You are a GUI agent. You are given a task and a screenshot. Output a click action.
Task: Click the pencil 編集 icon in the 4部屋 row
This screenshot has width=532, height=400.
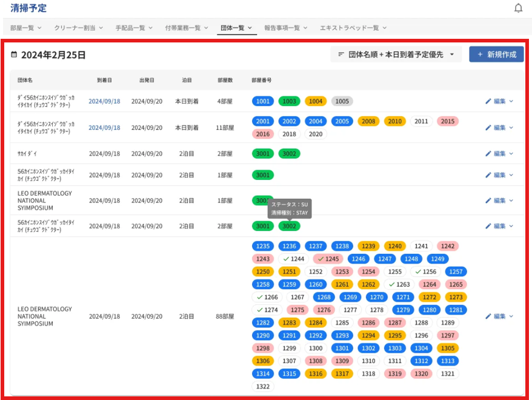pos(488,101)
